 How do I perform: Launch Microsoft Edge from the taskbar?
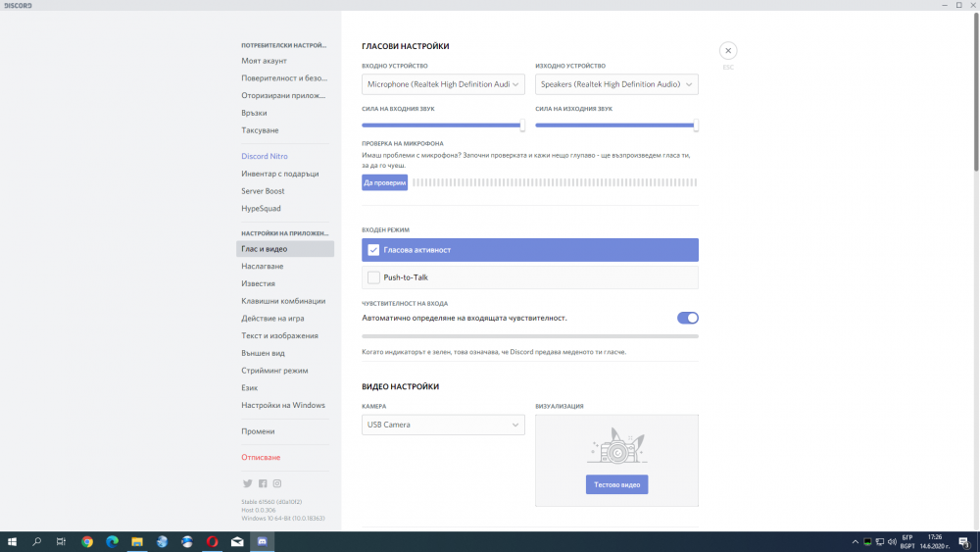112,542
